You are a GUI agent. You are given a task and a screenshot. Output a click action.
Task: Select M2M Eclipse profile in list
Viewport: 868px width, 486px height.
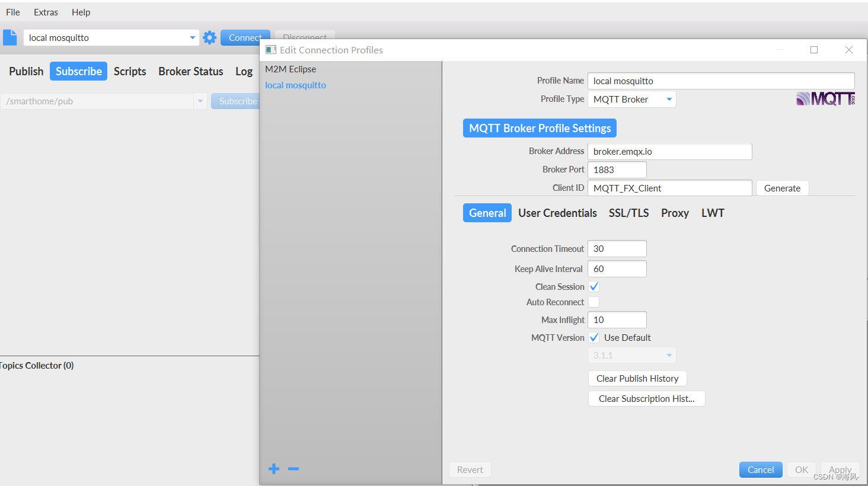click(291, 69)
